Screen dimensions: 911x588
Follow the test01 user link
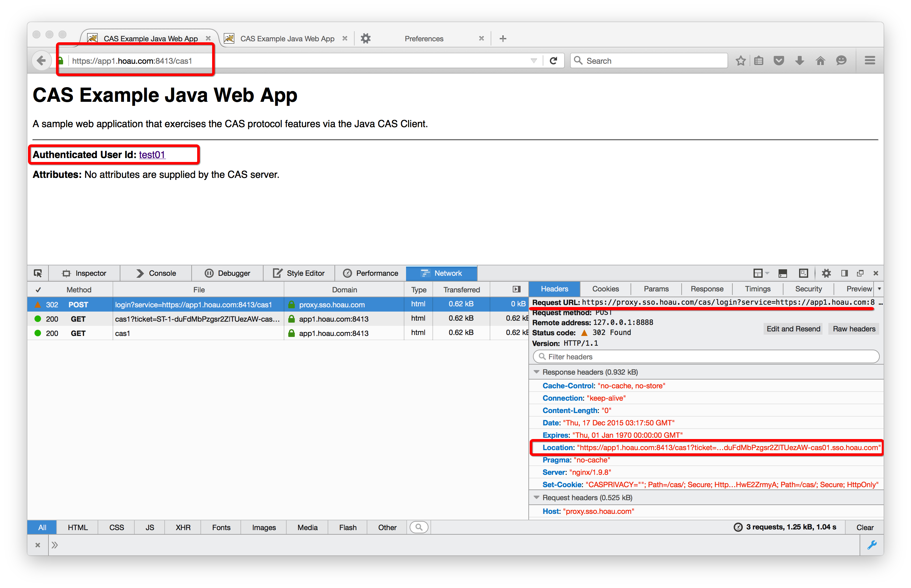click(152, 154)
